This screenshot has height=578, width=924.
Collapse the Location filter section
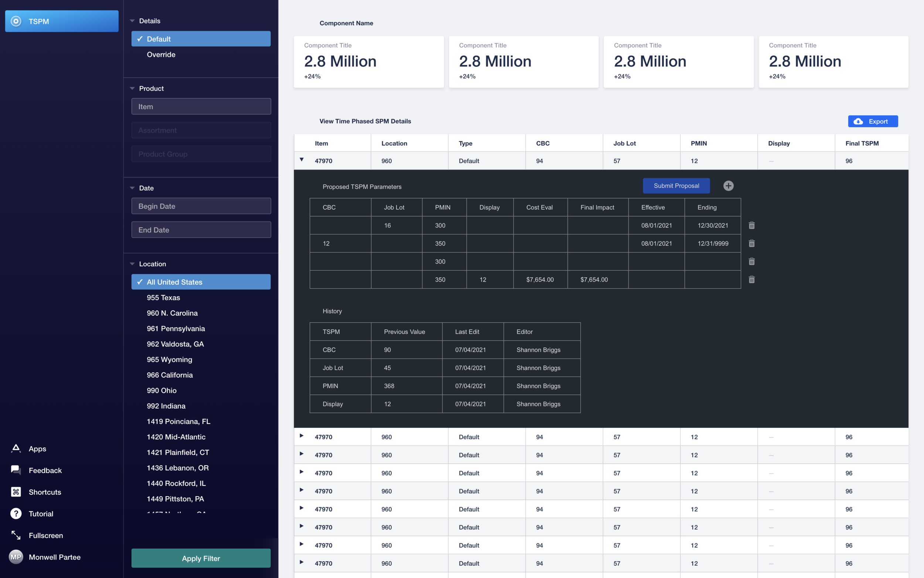(x=132, y=264)
